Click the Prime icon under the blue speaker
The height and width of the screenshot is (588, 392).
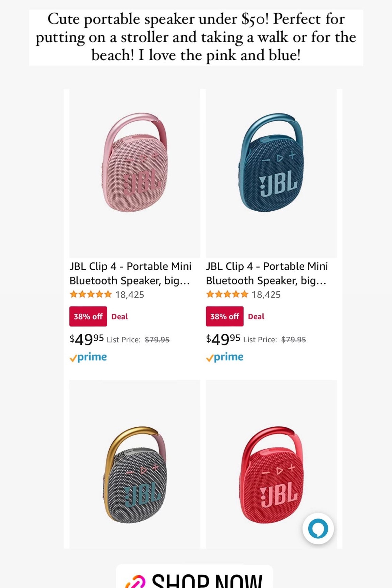tap(225, 357)
